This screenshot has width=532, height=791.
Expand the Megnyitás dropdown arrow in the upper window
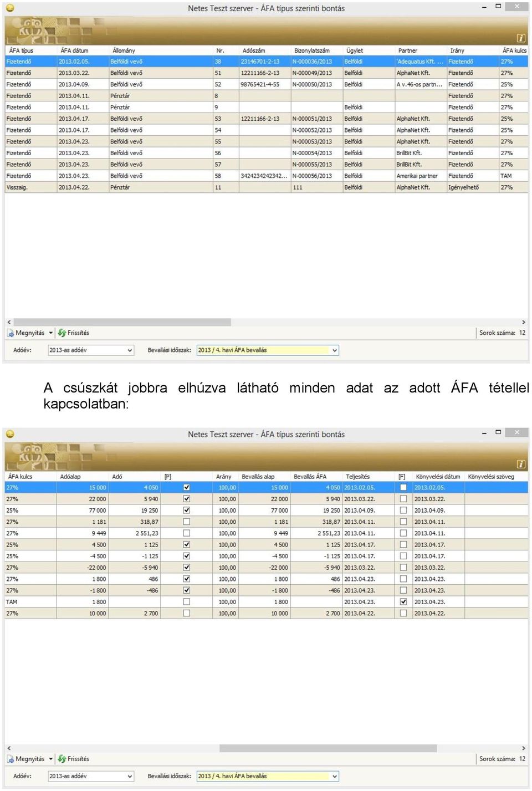50,333
